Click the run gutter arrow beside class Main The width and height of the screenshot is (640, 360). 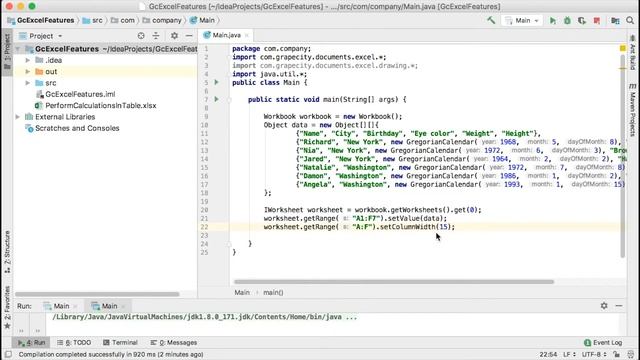coord(216,82)
